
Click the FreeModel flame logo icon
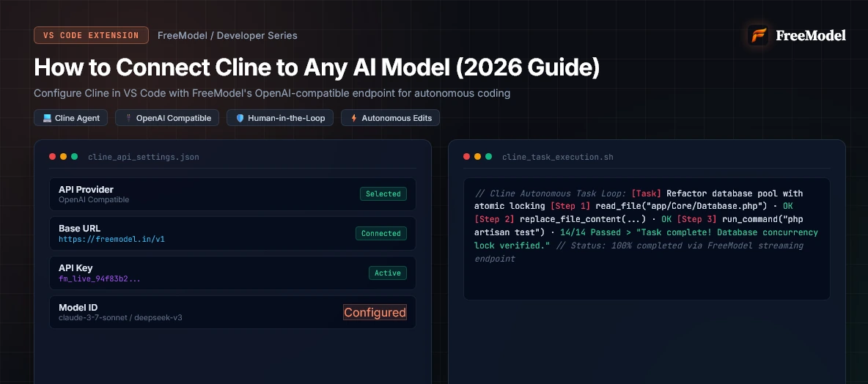758,35
